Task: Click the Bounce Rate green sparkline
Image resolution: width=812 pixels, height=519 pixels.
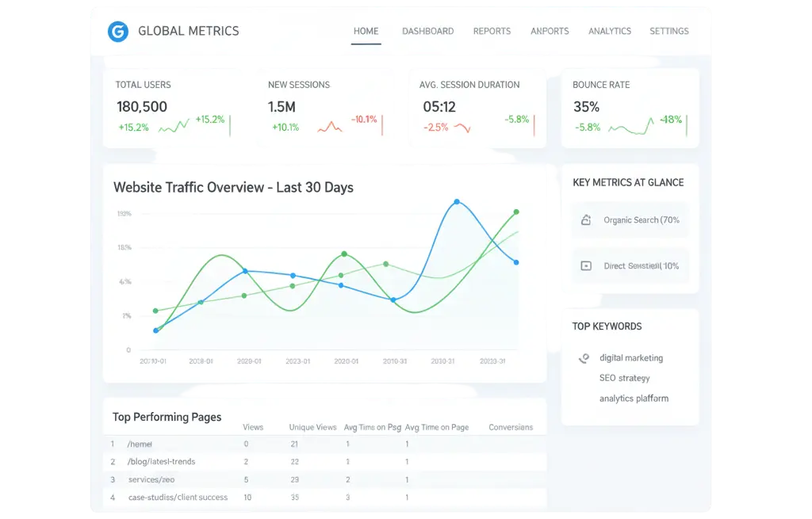Action: (630, 126)
